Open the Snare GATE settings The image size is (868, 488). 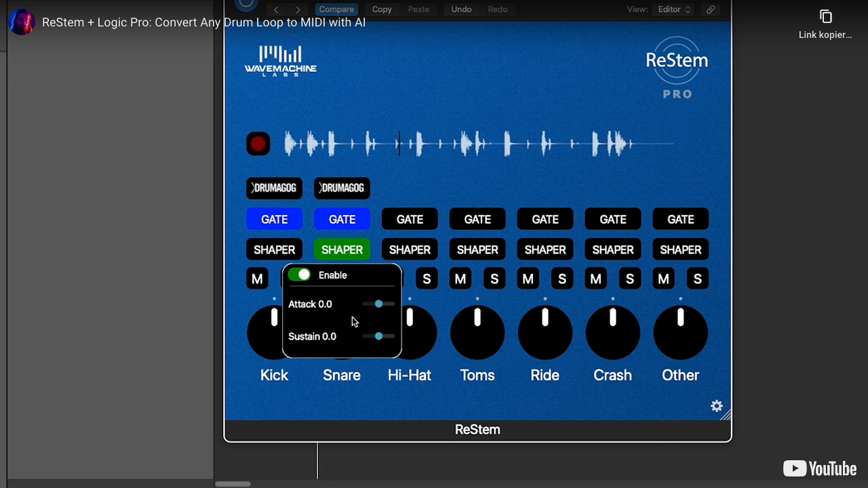342,219
